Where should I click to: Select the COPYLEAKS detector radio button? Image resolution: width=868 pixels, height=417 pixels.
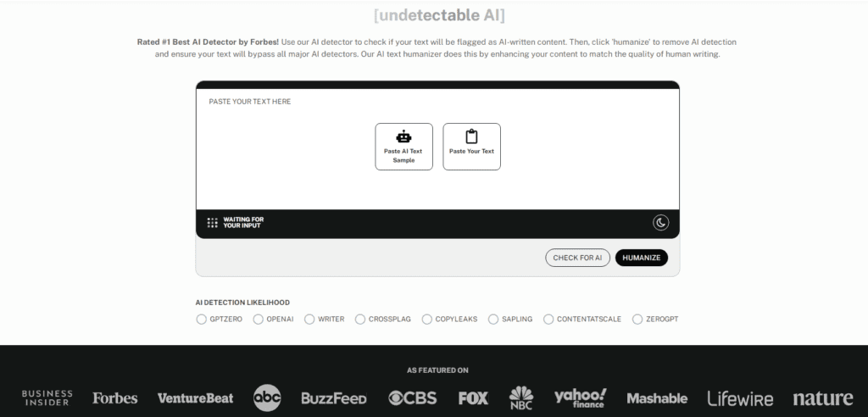426,320
